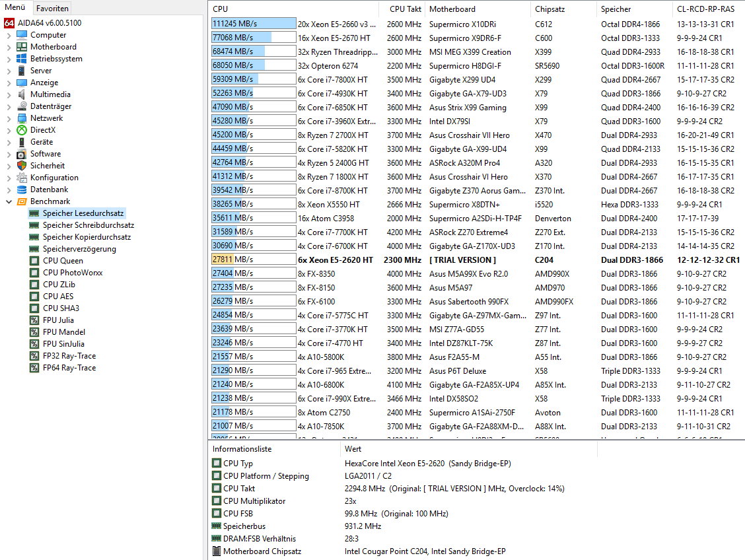Select the Konfiguration icon
Screen dimensions: 745x560
point(22,177)
